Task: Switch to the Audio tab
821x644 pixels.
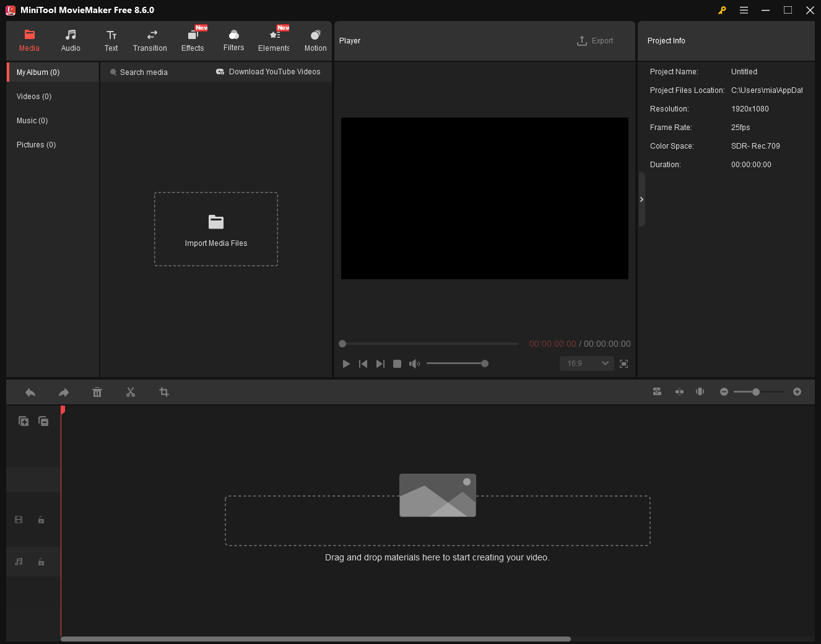Action: tap(71, 40)
